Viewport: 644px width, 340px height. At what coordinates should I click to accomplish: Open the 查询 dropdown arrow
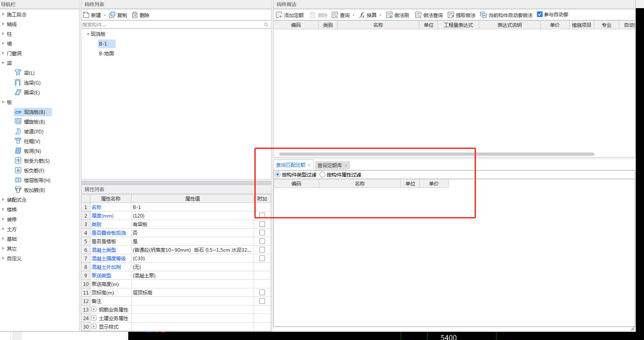tap(353, 15)
